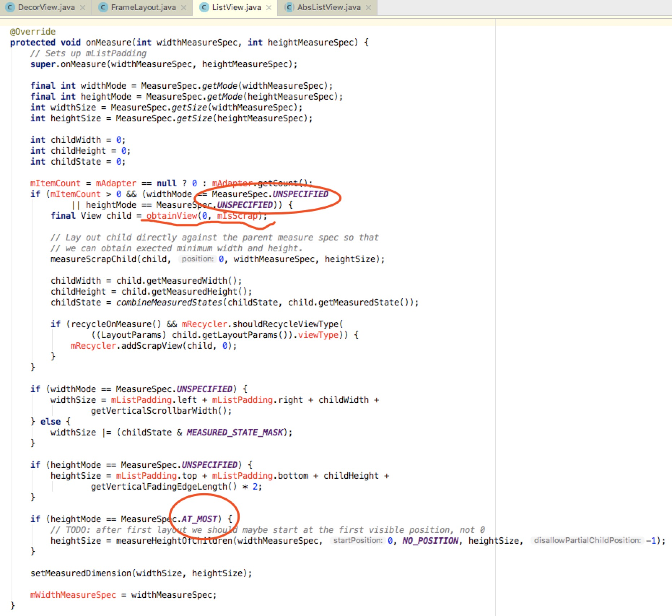672x616 pixels.
Task: Switch to the DecorView.java tab
Action: 46,7
